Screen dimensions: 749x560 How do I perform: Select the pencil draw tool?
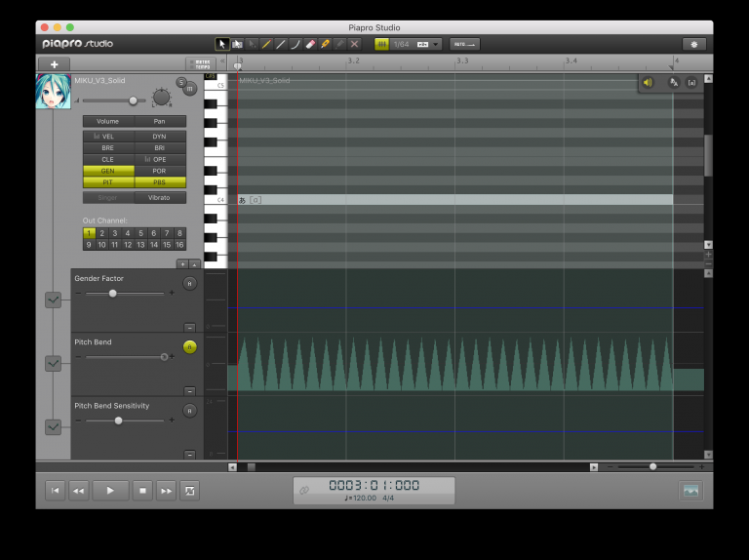pos(266,44)
